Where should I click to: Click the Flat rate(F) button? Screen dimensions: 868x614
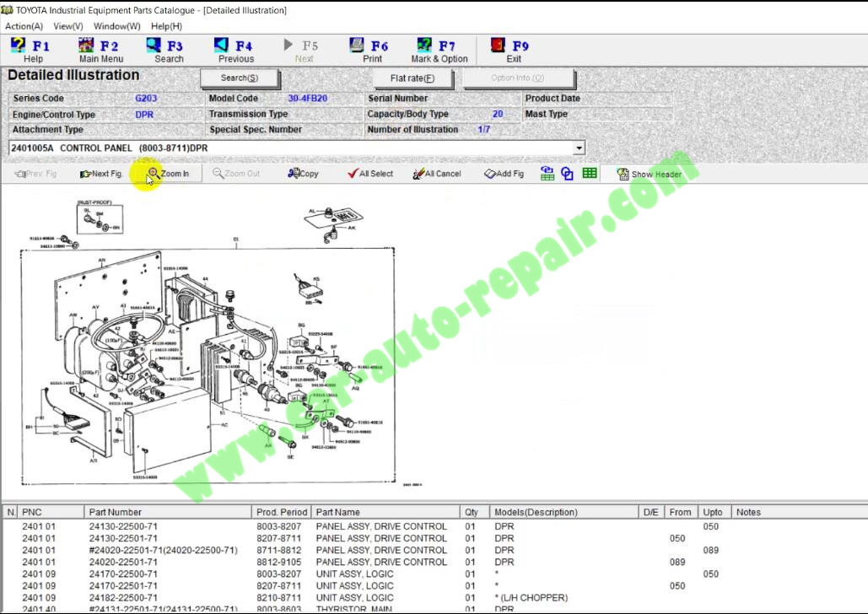coord(412,78)
